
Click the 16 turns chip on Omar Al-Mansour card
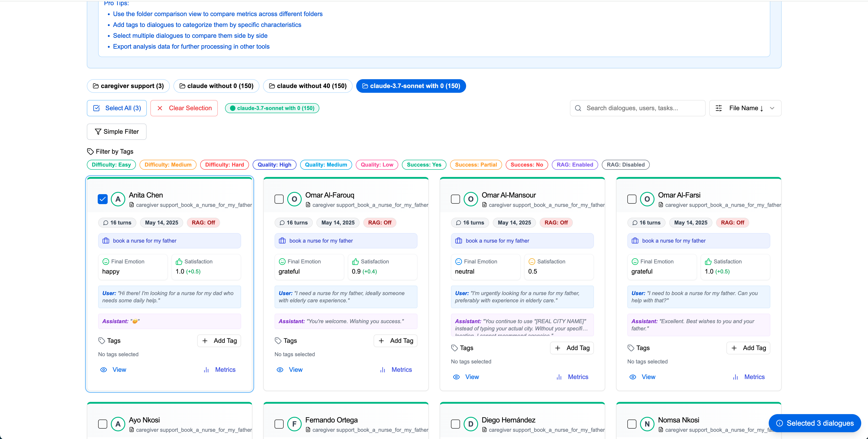tap(470, 222)
